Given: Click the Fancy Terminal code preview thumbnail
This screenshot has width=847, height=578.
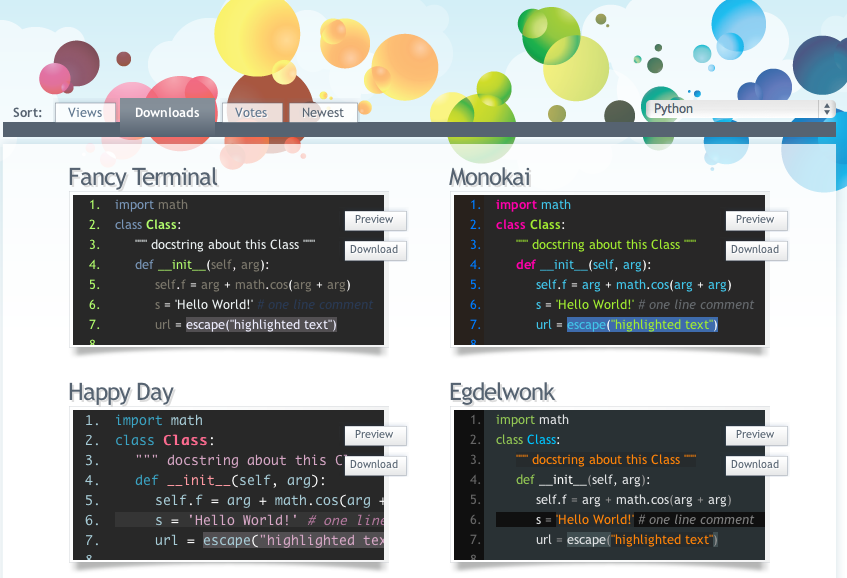Looking at the screenshot, I should (228, 270).
